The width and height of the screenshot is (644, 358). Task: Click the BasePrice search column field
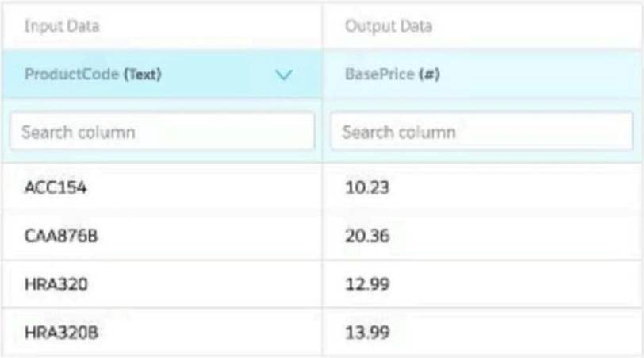tap(481, 132)
